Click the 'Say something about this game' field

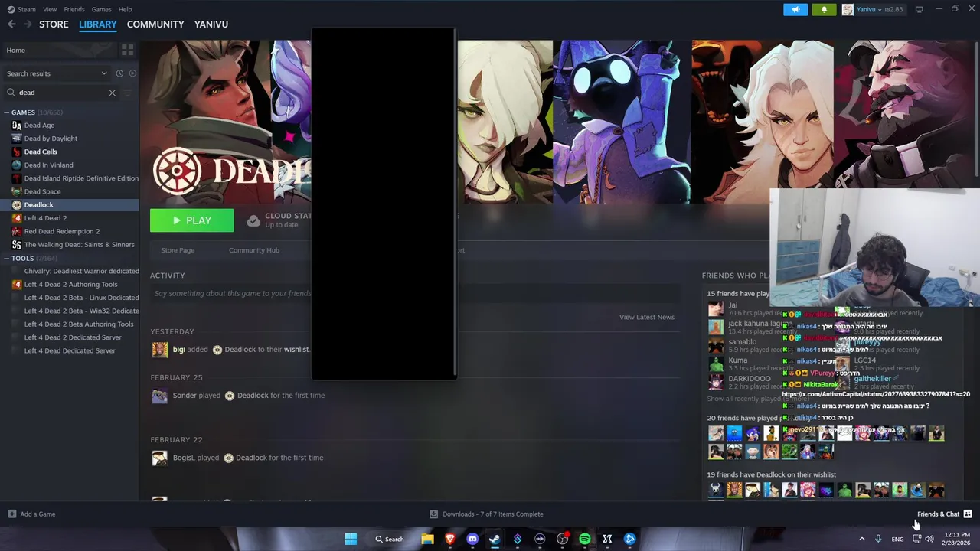(x=415, y=293)
